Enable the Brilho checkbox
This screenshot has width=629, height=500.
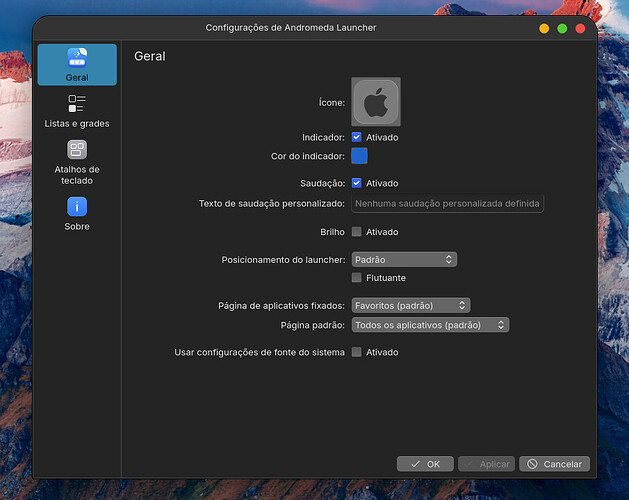[x=357, y=232]
